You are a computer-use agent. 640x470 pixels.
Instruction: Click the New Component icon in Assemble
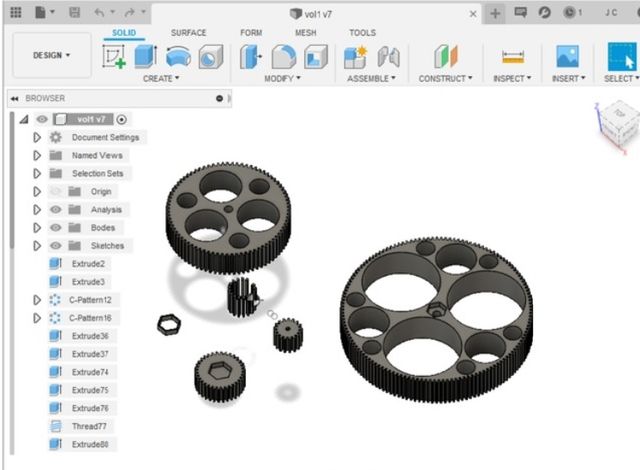[355, 57]
